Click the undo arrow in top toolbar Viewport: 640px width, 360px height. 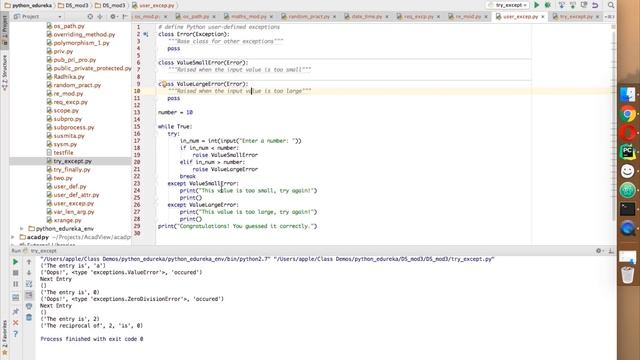[595, 5]
